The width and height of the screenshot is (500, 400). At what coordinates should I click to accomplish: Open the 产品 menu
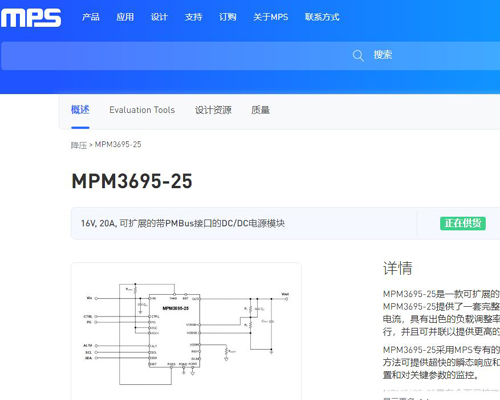click(x=91, y=17)
